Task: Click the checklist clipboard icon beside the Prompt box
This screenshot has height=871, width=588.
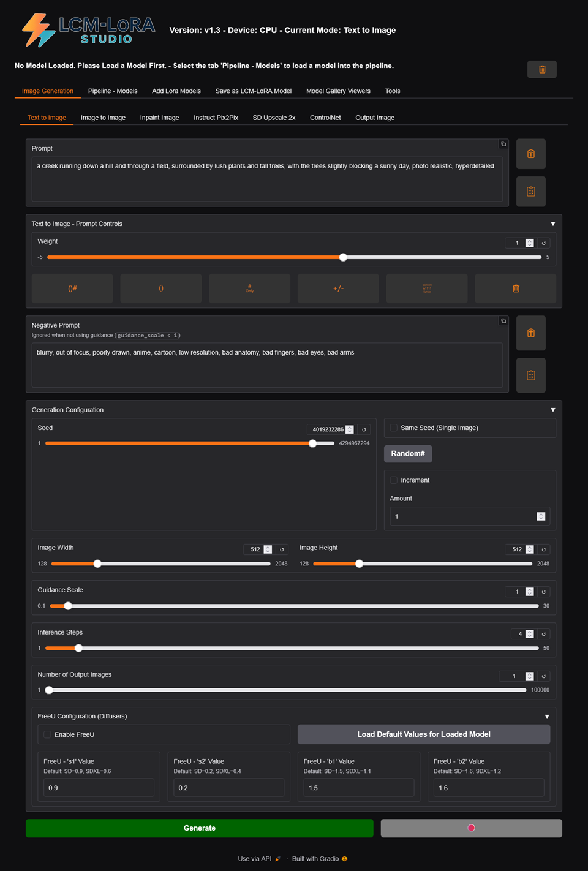Action: tap(530, 192)
